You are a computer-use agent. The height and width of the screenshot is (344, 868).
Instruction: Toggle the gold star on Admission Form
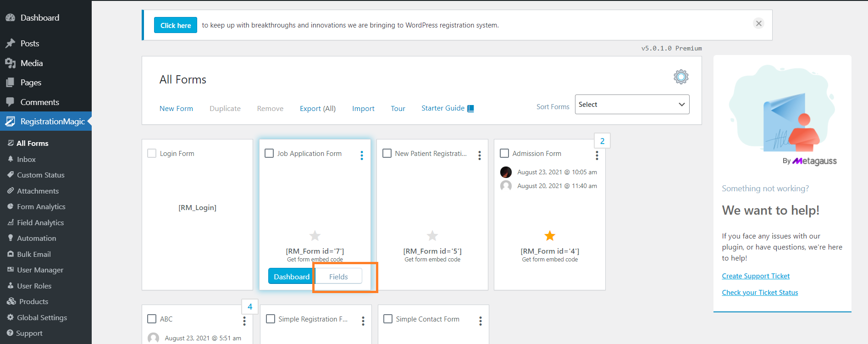[549, 236]
